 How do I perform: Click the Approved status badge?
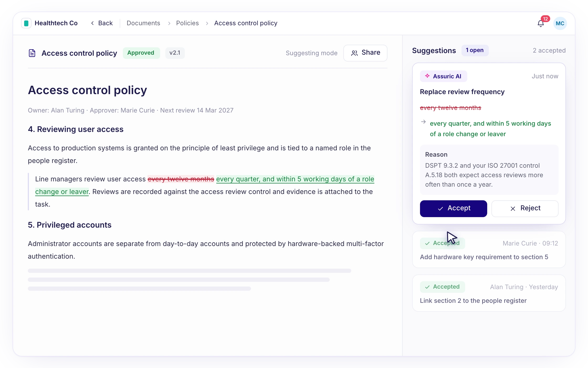[x=141, y=53]
